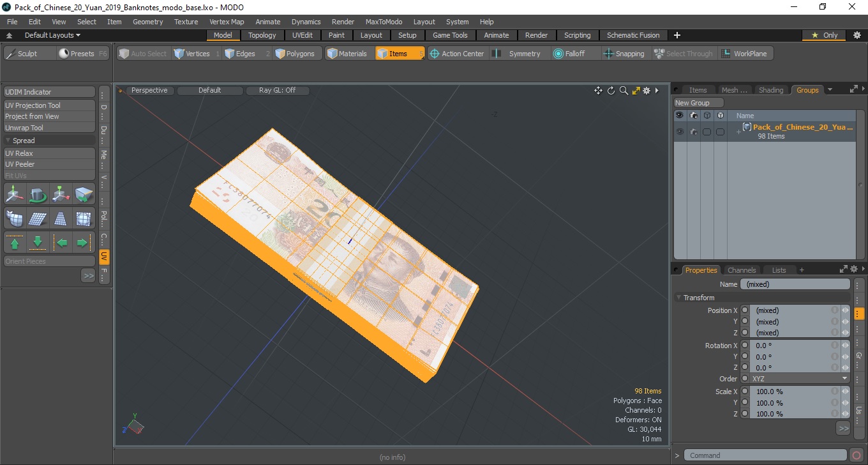Toggle visibility eye of Pack_of_Chinese_20_Yuan group
The image size is (868, 465).
click(x=680, y=132)
